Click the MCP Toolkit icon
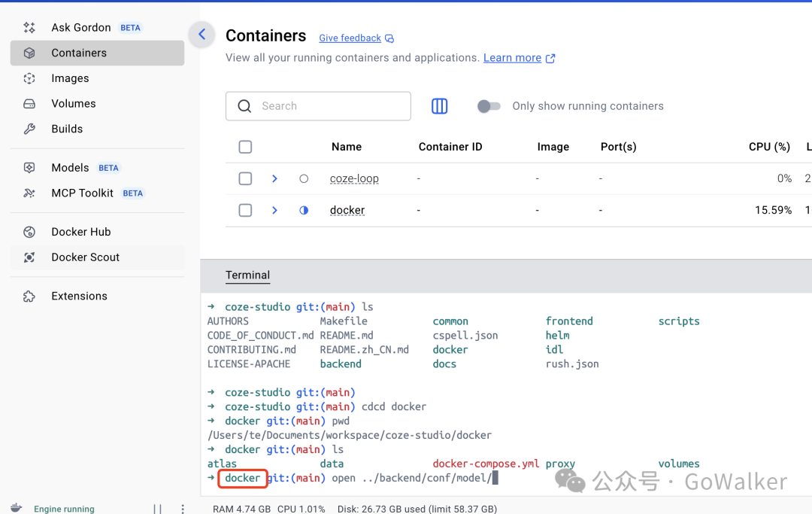 pos(29,193)
